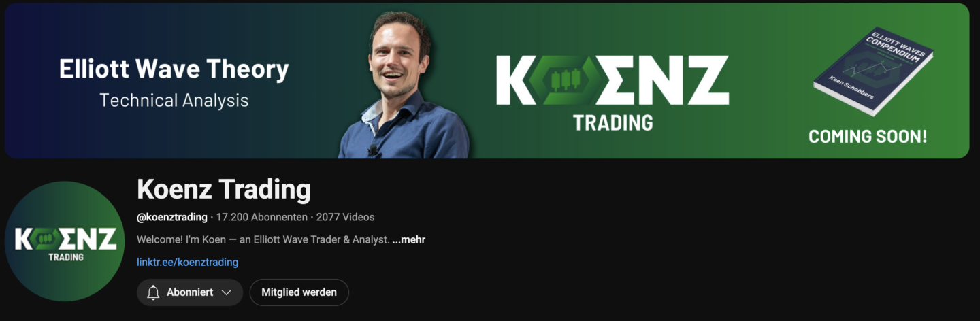The image size is (980, 321).
Task: Expand the channel description with ...mehr
Action: tap(408, 239)
